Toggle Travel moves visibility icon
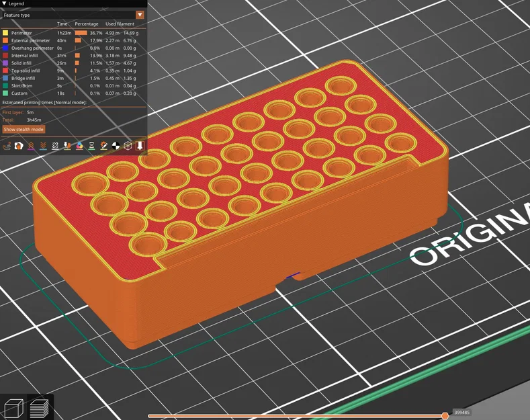Image resolution: width=530 pixels, height=420 pixels. click(x=7, y=146)
